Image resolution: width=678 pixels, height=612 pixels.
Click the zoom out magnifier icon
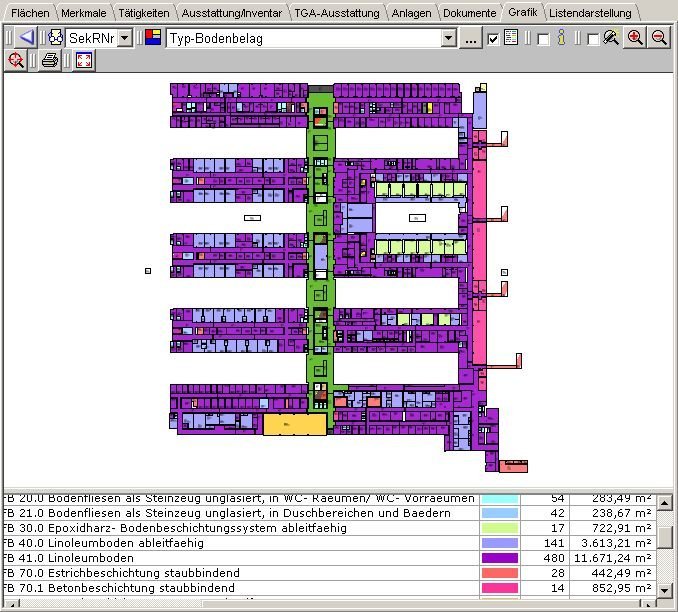659,38
